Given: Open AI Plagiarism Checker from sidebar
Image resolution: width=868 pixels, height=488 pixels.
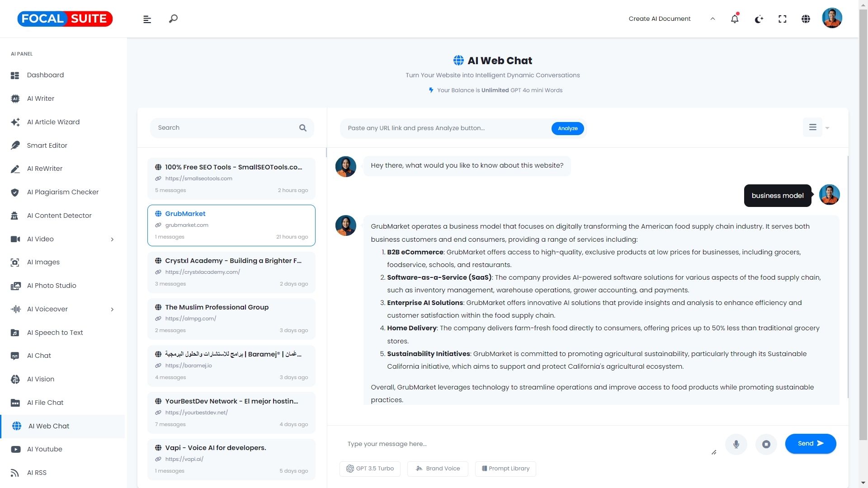Looking at the screenshot, I should 62,192.
